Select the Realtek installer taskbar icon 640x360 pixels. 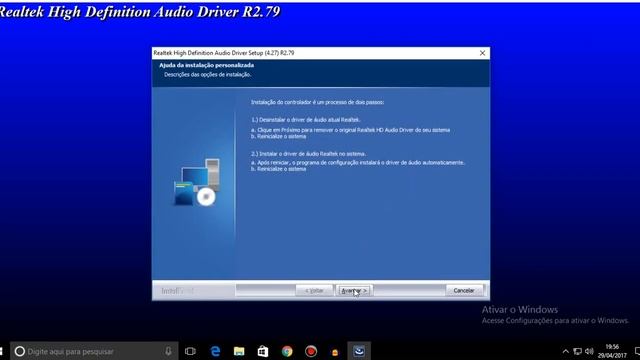pyautogui.click(x=359, y=351)
